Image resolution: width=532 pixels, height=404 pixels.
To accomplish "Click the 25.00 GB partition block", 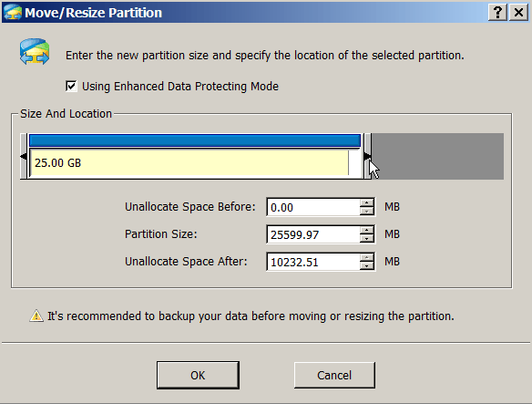I will (195, 162).
